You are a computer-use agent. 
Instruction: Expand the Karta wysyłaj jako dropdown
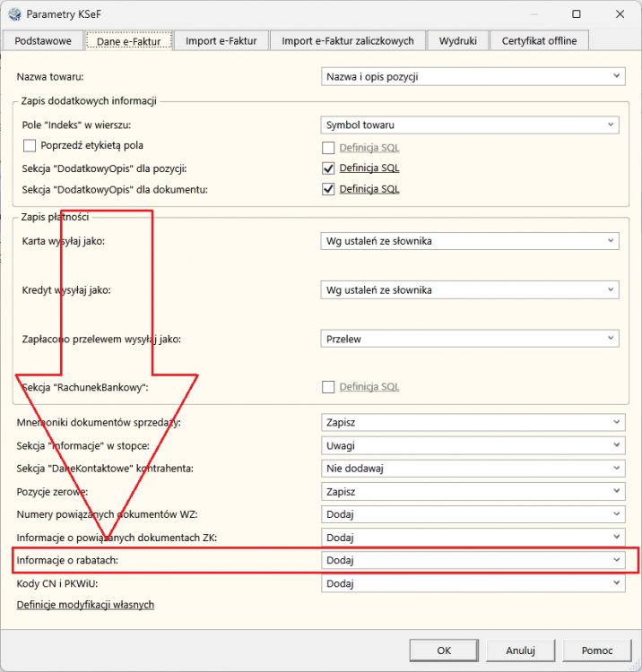click(470, 241)
